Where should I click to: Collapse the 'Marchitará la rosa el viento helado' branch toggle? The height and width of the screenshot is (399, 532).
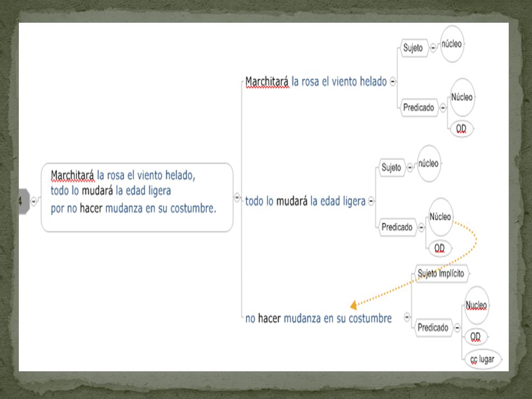pyautogui.click(x=392, y=81)
